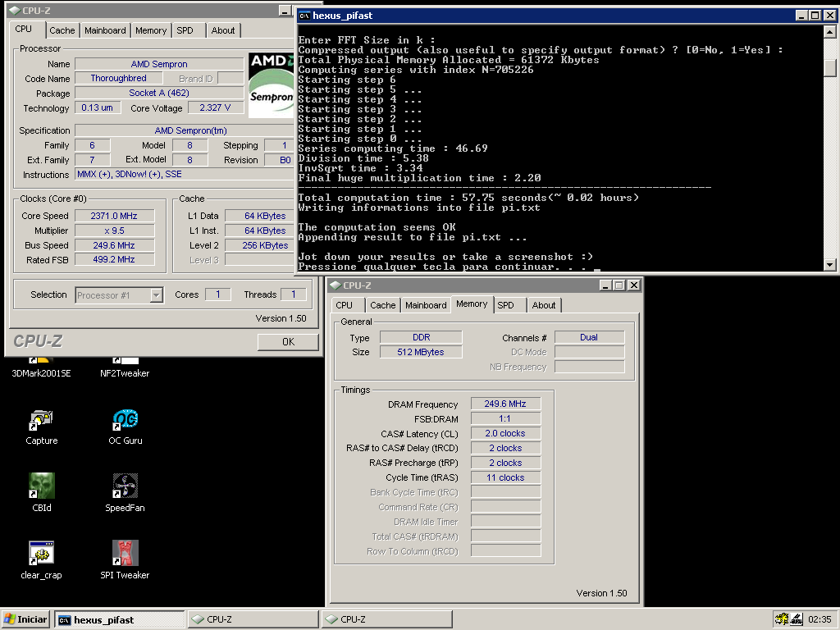Open the clear_crap desktop shortcut
The width and height of the screenshot is (840, 630).
[x=41, y=560]
